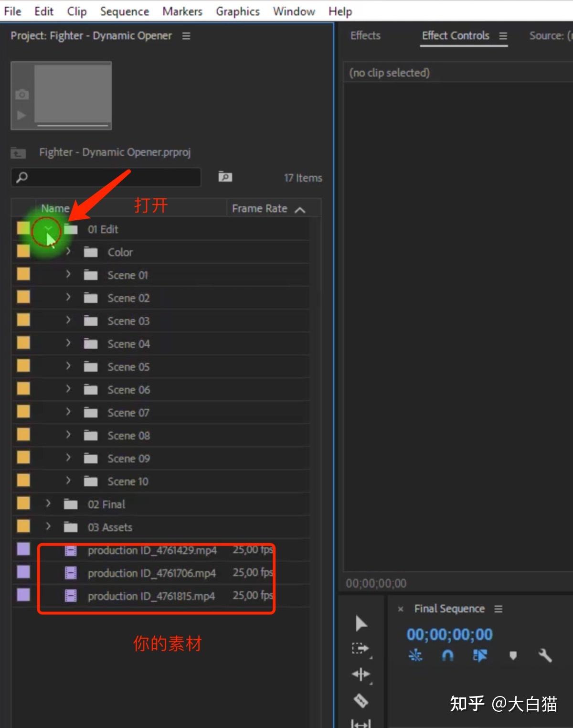Screen dimensions: 573x728
Task: Select the Ripple Edit tool
Action: coord(361,674)
